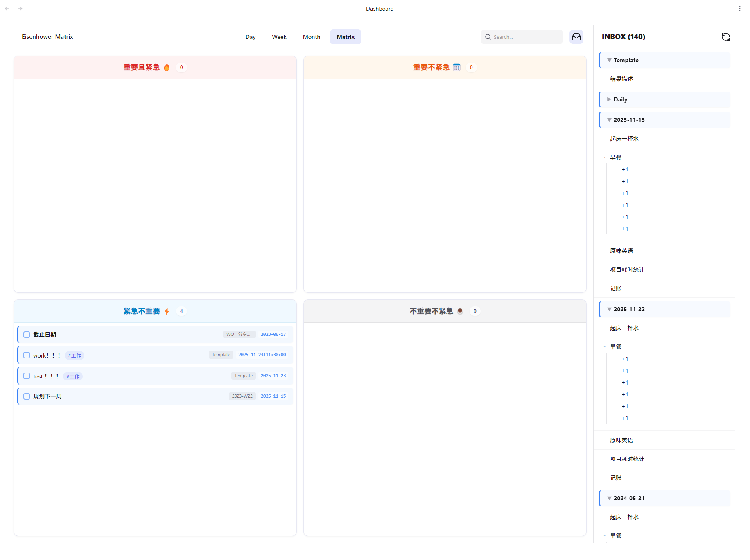Image resolution: width=750 pixels, height=560 pixels.
Task: Check the checkbox for 截止日期 task
Action: pos(27,334)
